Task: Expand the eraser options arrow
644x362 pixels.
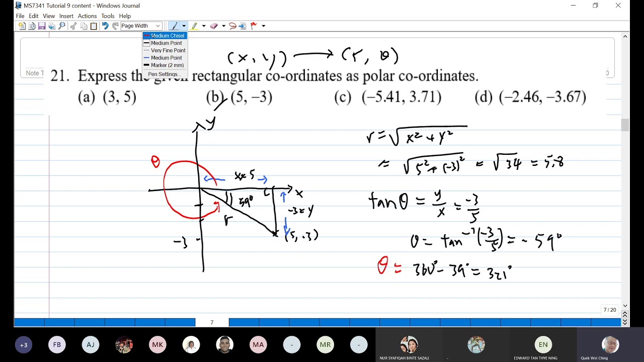Action: pyautogui.click(x=223, y=26)
